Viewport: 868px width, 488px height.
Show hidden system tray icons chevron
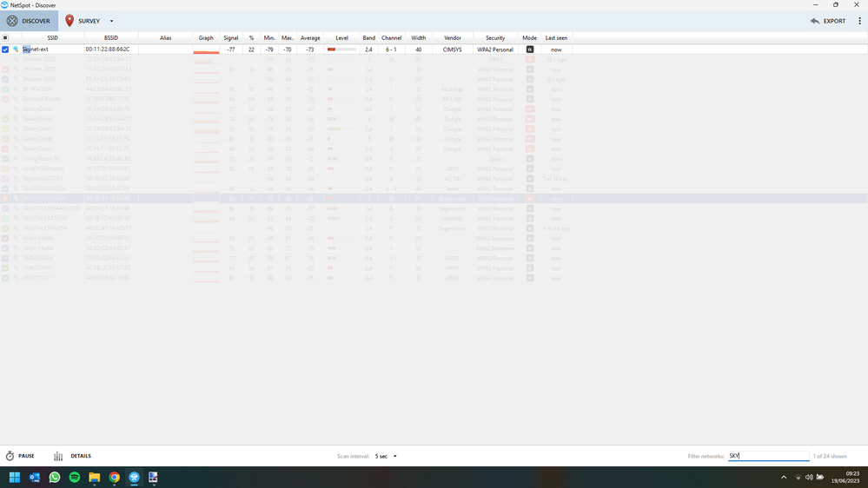pos(784,478)
